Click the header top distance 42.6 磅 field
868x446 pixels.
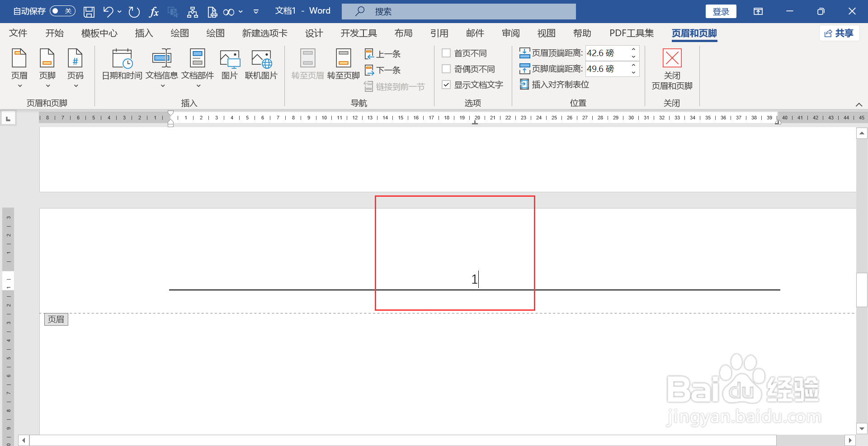pos(607,53)
